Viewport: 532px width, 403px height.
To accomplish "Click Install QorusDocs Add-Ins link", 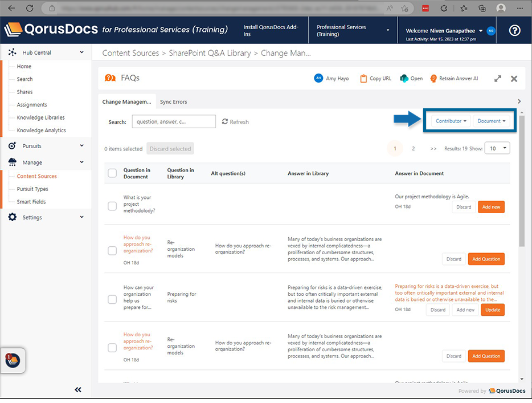I will coord(271,31).
